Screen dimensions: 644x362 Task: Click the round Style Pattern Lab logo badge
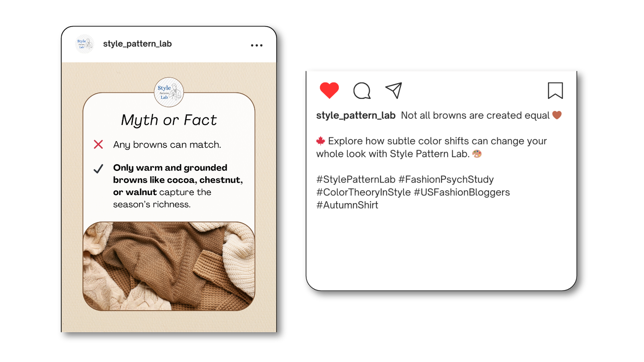169,92
